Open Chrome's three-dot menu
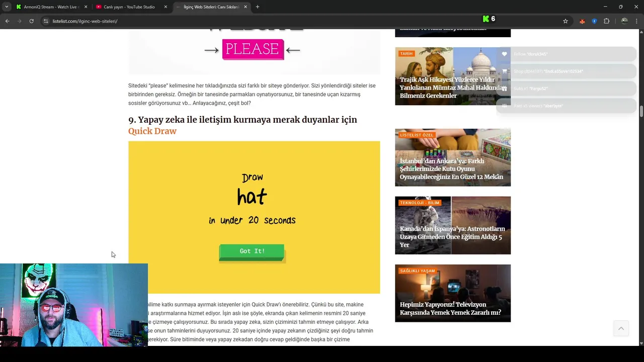The image size is (644, 362). 636,21
